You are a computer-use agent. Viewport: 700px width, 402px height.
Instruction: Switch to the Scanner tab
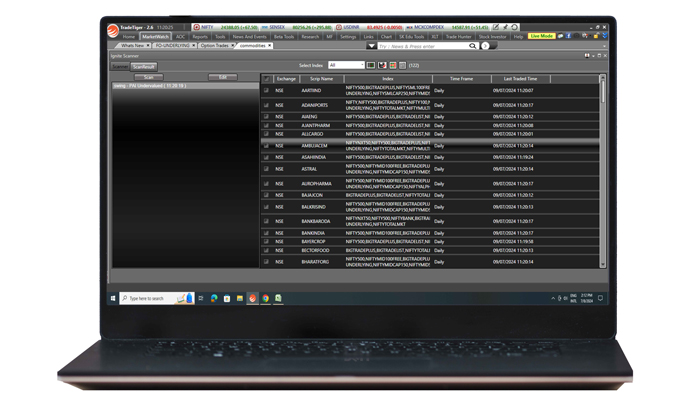(120, 67)
